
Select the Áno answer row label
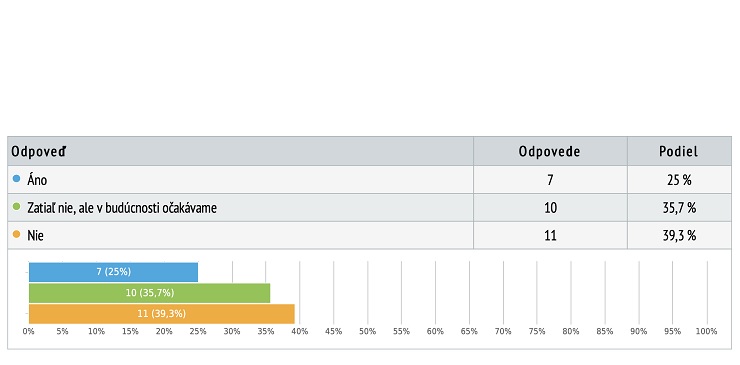37,179
